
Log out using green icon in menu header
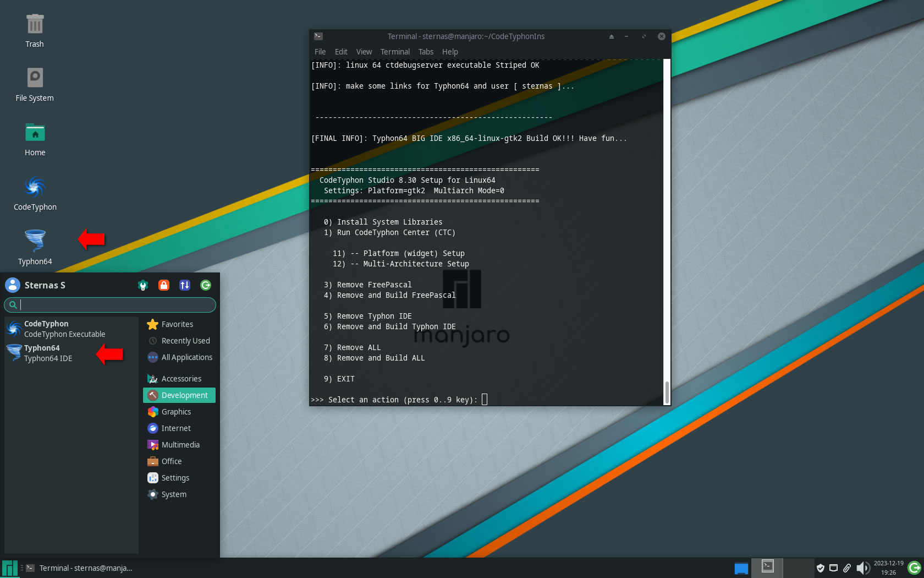pyautogui.click(x=206, y=285)
